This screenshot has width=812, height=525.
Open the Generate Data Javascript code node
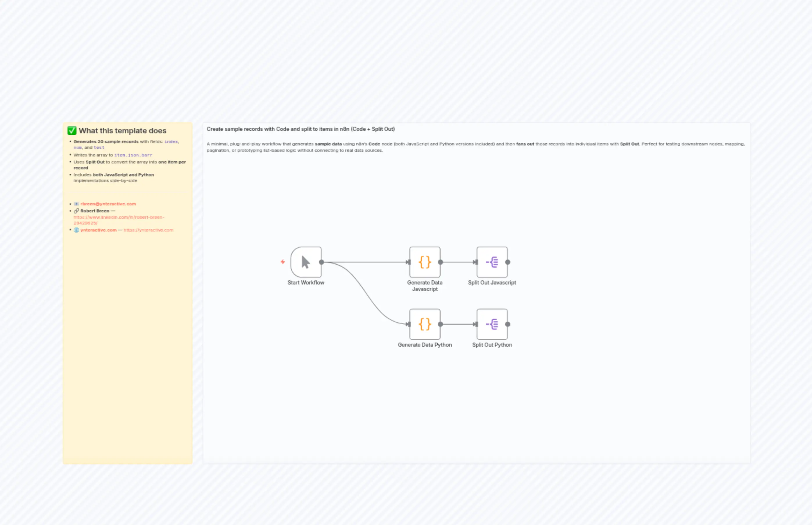tap(425, 262)
